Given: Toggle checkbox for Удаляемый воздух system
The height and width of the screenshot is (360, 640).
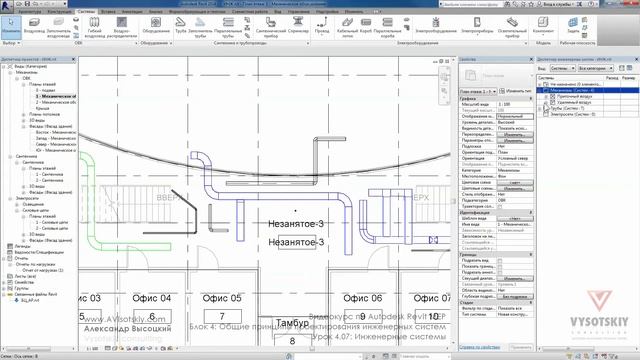Looking at the screenshot, I should [553, 102].
